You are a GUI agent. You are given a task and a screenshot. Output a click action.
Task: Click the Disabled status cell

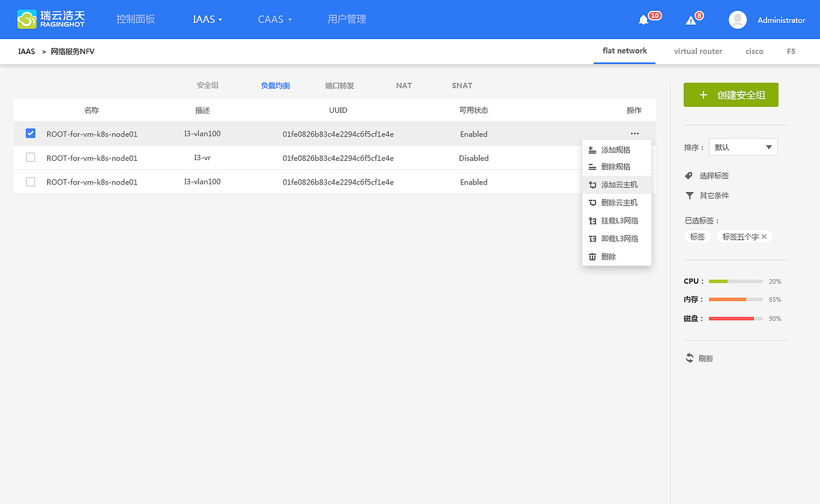point(473,158)
